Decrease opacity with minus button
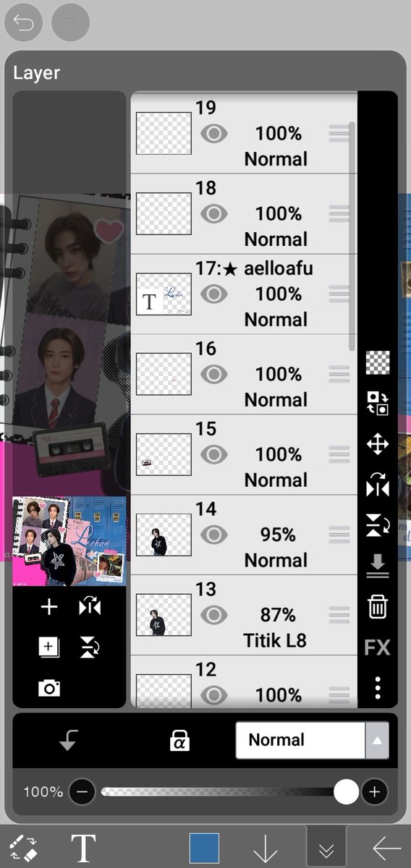Image resolution: width=411 pixels, height=868 pixels. pyautogui.click(x=82, y=792)
